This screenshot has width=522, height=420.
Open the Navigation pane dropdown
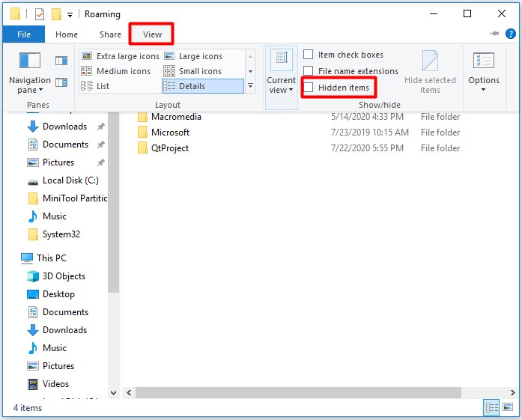click(x=30, y=73)
